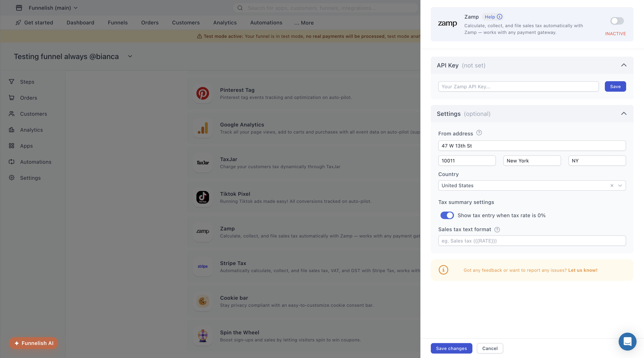
Task: Open the Zamp Help link
Action: tap(493, 17)
